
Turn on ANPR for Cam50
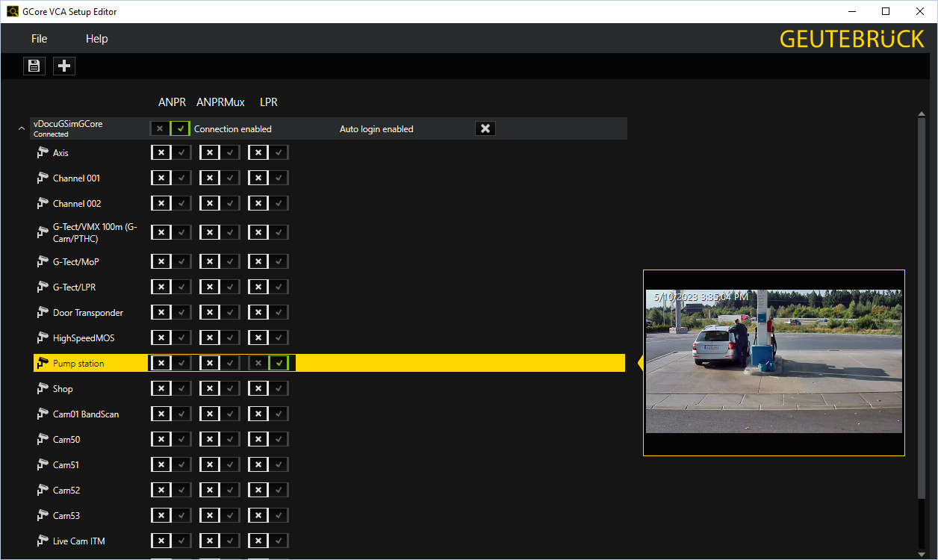point(181,440)
